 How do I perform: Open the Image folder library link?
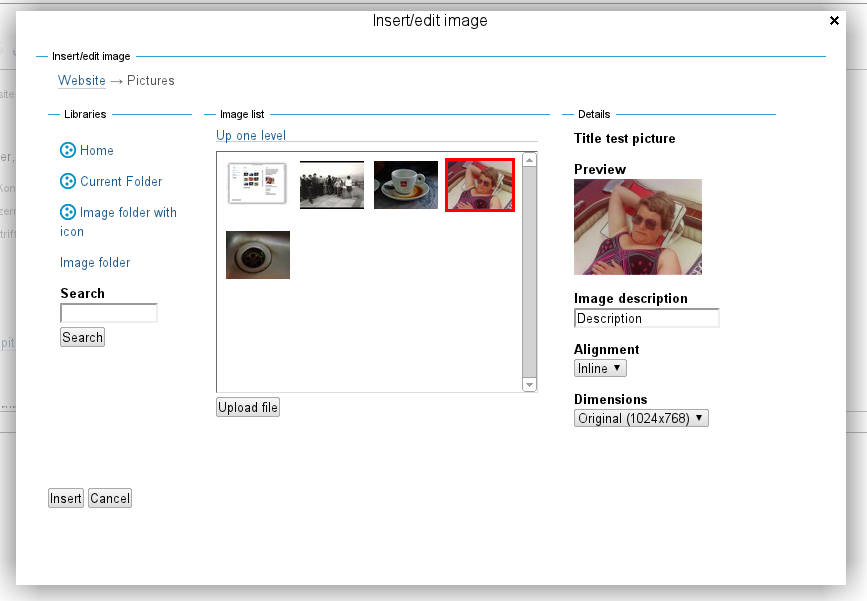pyautogui.click(x=95, y=262)
